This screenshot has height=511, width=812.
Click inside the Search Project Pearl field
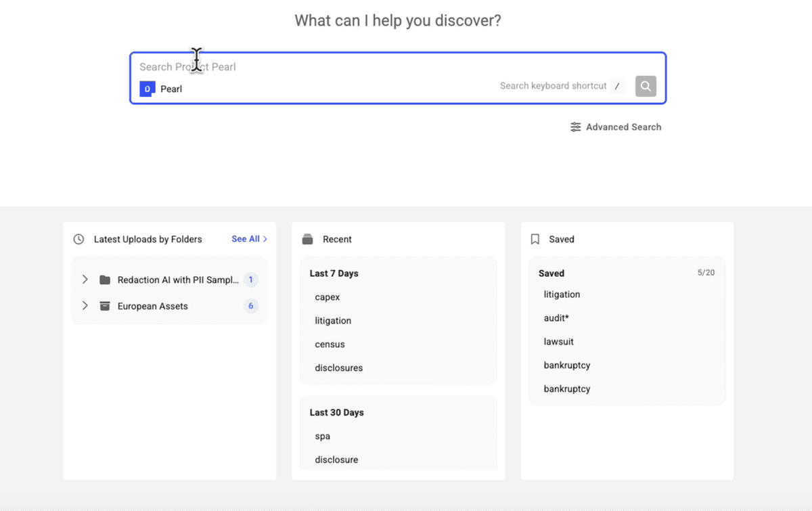point(304,66)
